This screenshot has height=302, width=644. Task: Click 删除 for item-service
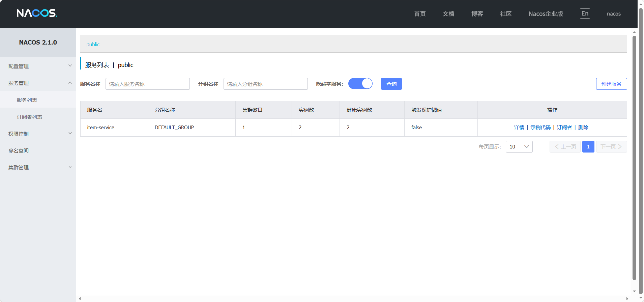583,128
